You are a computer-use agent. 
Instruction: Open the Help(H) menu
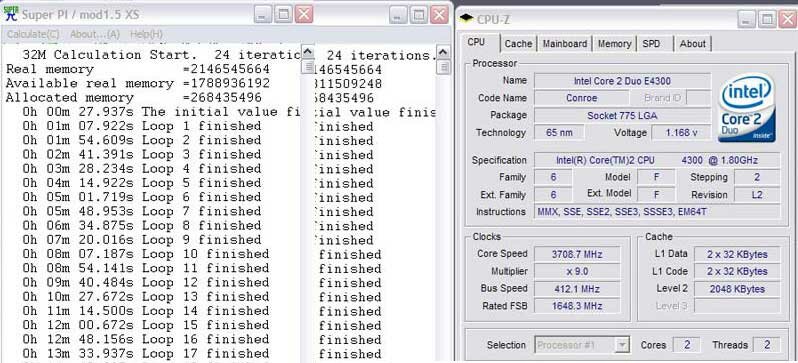pos(146,34)
